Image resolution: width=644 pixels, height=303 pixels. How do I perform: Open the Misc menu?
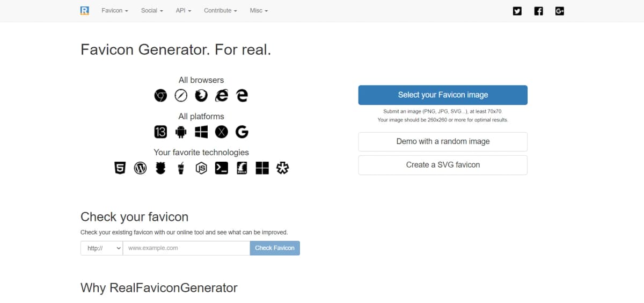coord(259,11)
